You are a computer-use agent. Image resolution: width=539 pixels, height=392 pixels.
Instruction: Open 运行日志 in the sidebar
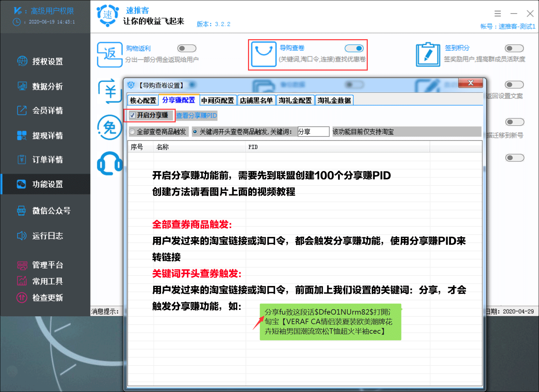coord(47,236)
